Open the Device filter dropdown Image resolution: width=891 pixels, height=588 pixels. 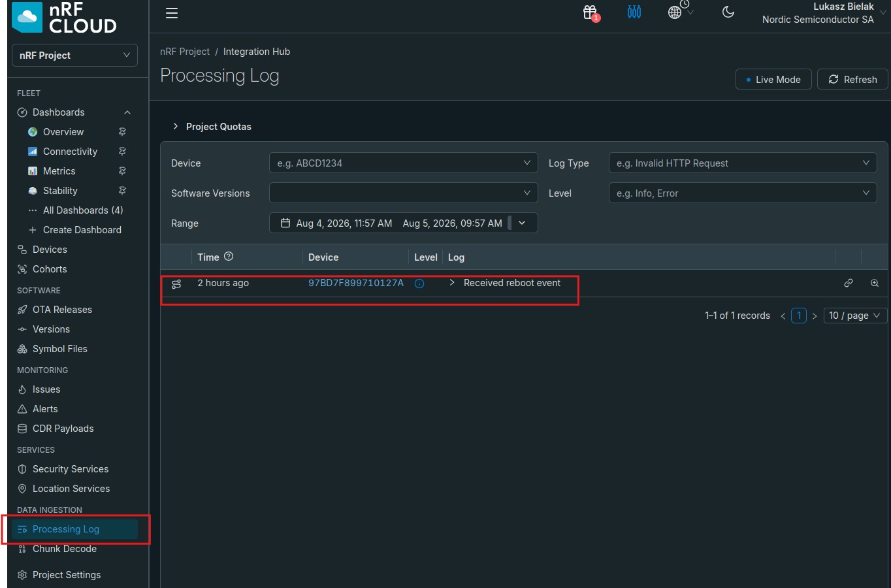[403, 163]
